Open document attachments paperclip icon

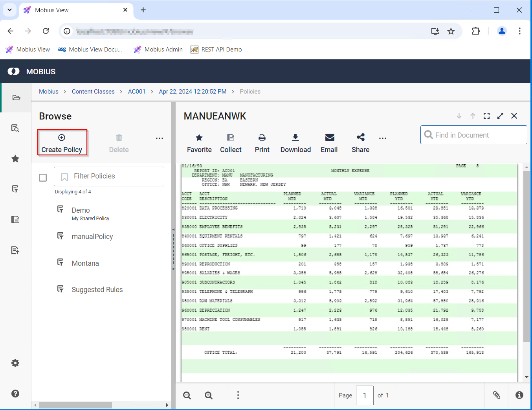pyautogui.click(x=497, y=395)
